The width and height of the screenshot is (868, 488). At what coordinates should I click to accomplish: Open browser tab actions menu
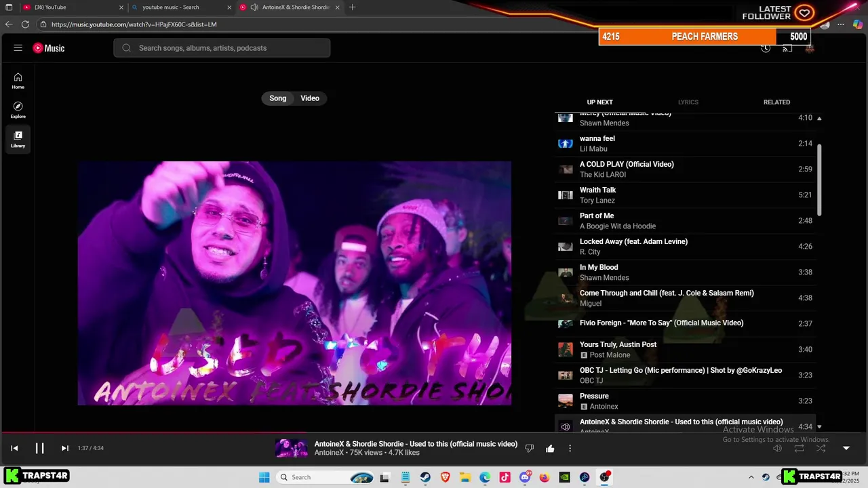(x=9, y=7)
